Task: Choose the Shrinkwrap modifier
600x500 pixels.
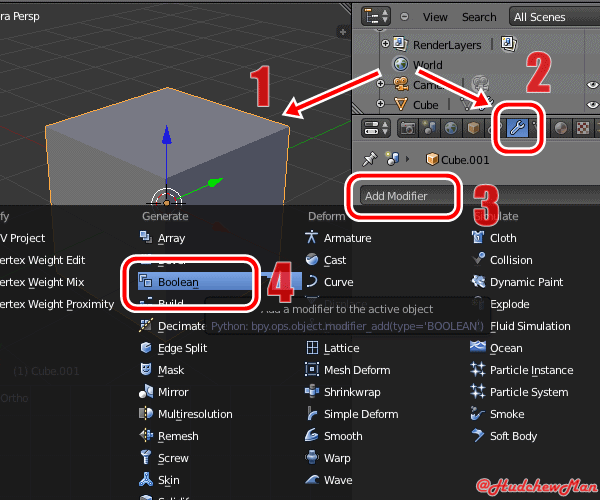Action: (342, 392)
